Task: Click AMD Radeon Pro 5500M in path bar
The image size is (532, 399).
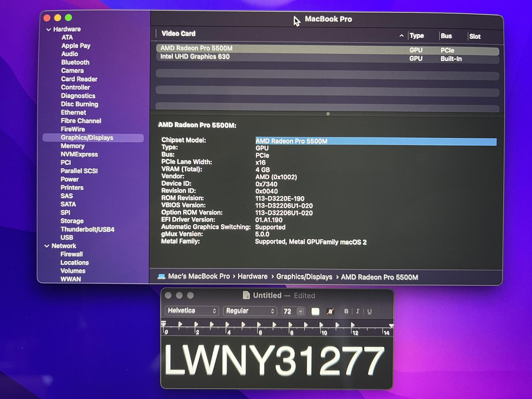Action: point(379,277)
